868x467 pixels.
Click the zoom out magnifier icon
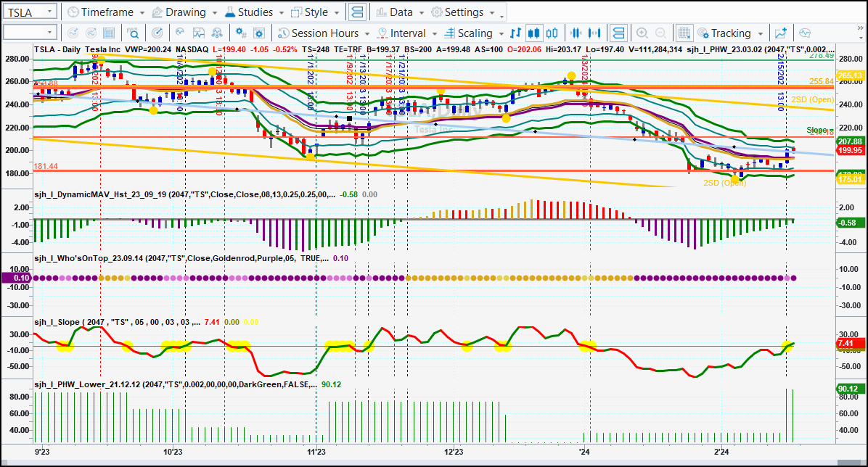(660, 33)
